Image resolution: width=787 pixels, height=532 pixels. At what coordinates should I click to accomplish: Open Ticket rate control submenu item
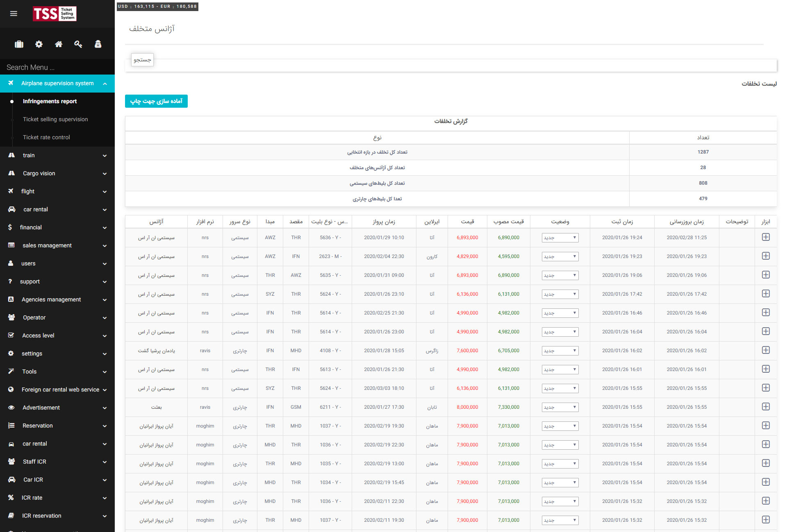(x=46, y=137)
